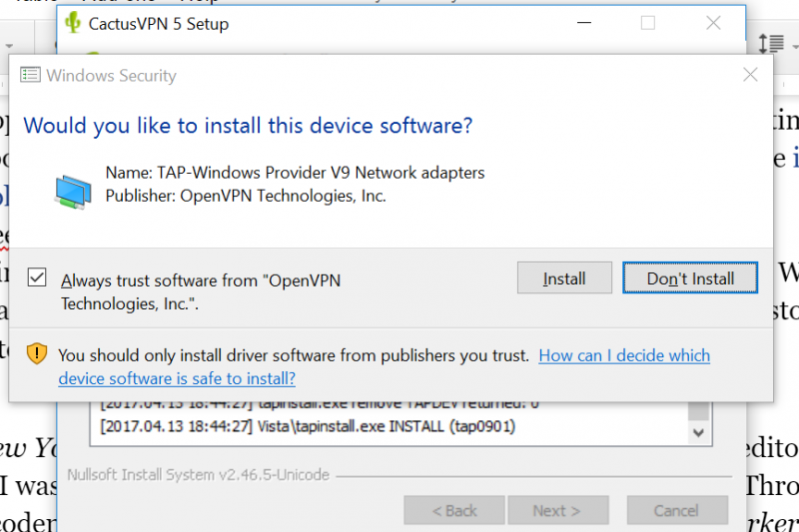Click the Install button
The image size is (799, 532).
564,277
